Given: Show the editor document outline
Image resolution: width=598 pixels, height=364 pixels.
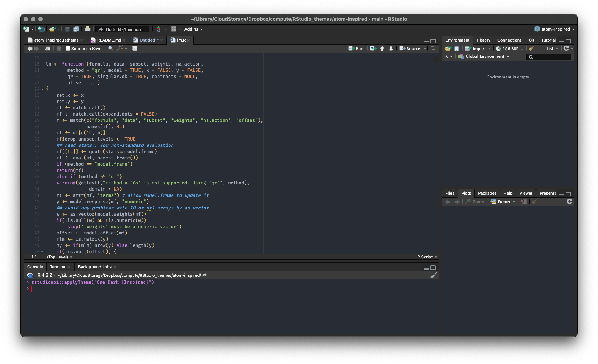Looking at the screenshot, I should pos(433,49).
